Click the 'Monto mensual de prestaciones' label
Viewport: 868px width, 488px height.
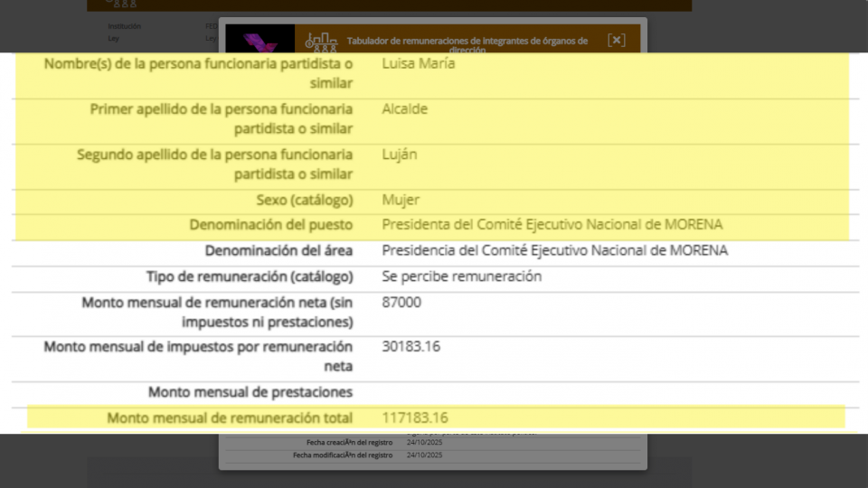pos(250,392)
